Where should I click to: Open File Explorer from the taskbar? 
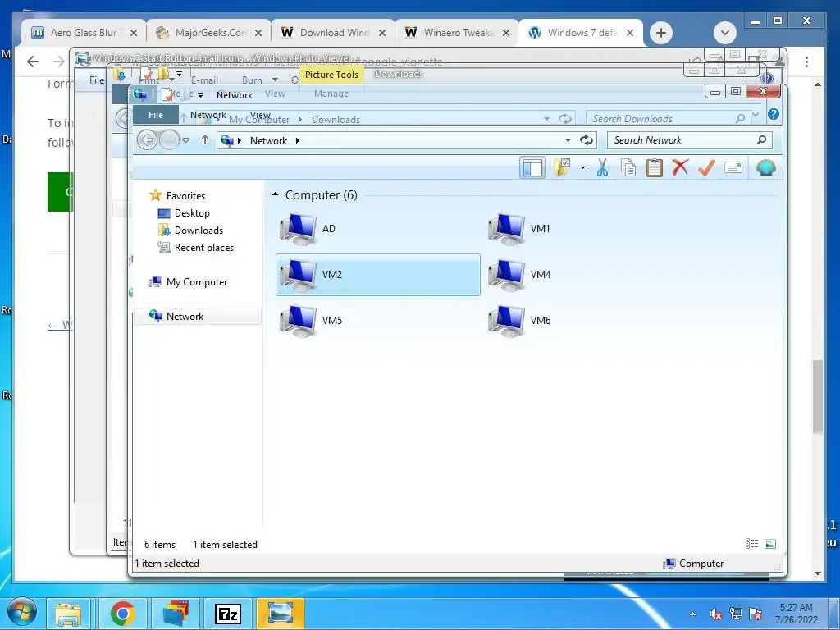pyautogui.click(x=69, y=614)
